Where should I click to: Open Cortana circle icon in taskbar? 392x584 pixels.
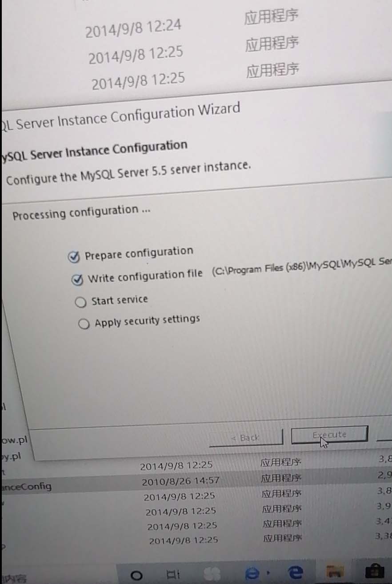click(137, 576)
